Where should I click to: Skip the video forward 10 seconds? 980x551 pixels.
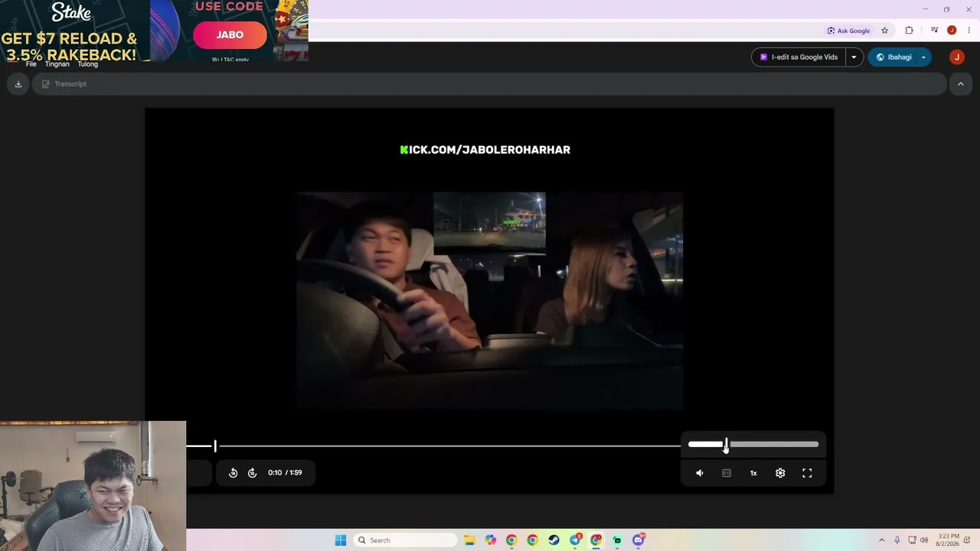[253, 473]
